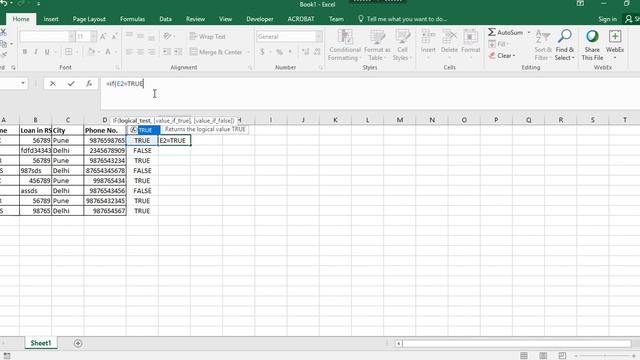Click the horizontal scrollbar track

pyautogui.click(x=516, y=344)
